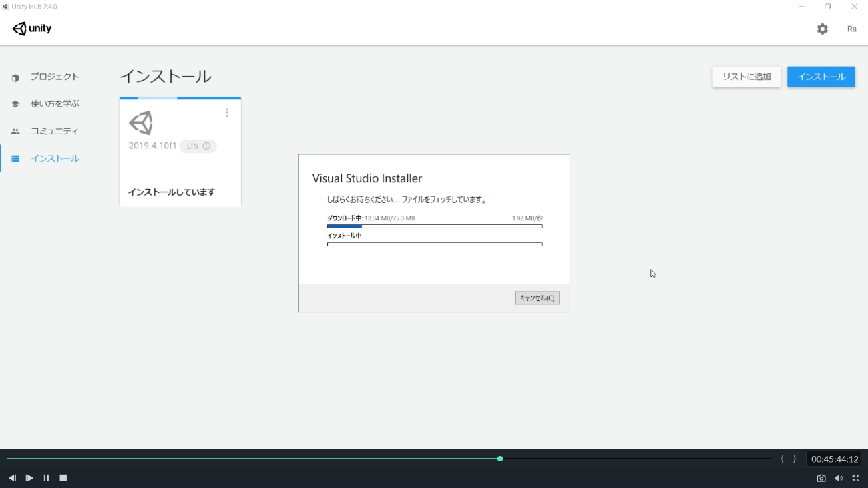
Task: Open Unity Hub settings gear
Action: [x=823, y=29]
